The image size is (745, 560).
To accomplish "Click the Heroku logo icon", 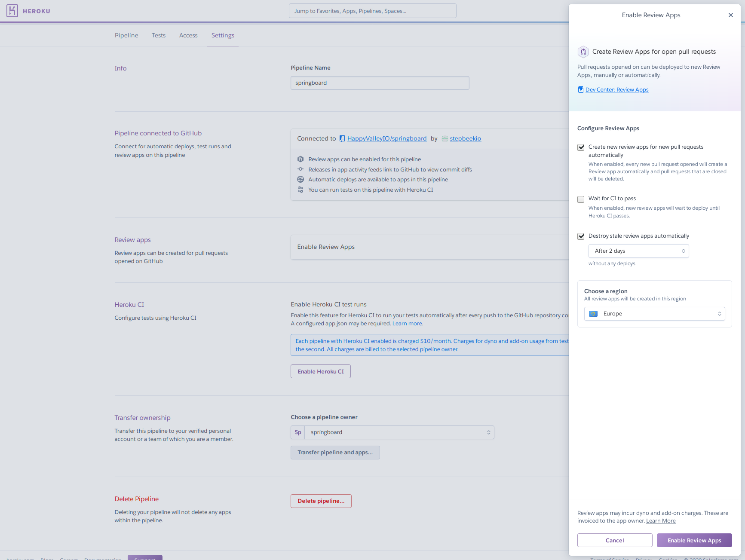I will click(x=12, y=11).
